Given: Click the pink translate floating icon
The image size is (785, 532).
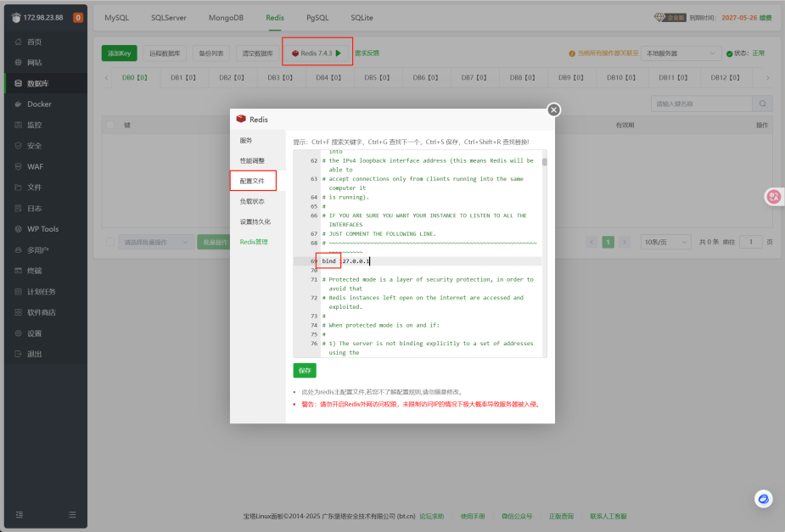Looking at the screenshot, I should click(x=774, y=197).
